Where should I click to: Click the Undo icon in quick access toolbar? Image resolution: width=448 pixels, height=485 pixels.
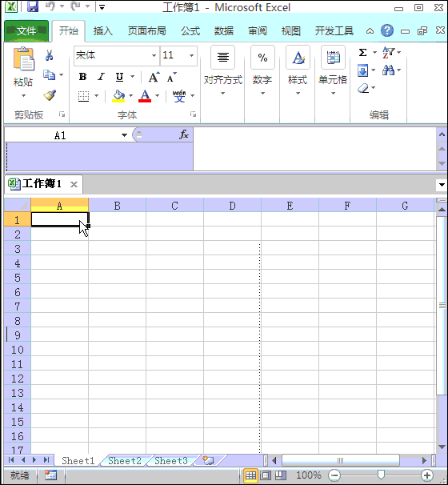(x=50, y=6)
